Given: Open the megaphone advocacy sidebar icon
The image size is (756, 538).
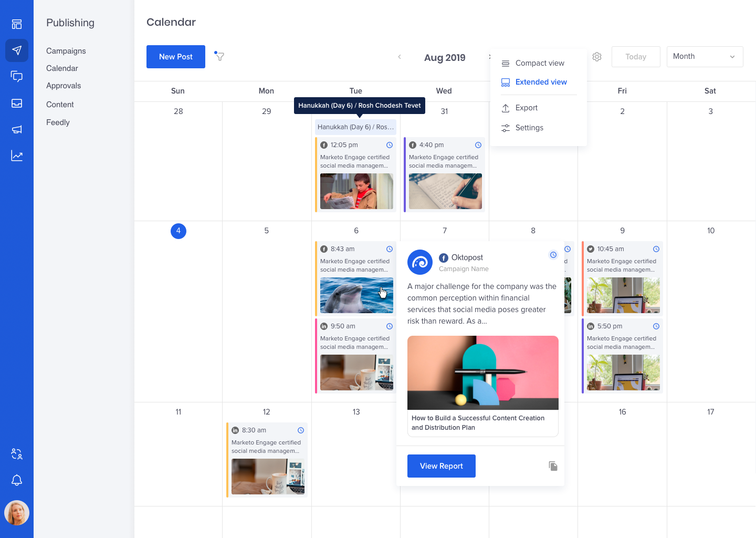Looking at the screenshot, I should pos(17,129).
